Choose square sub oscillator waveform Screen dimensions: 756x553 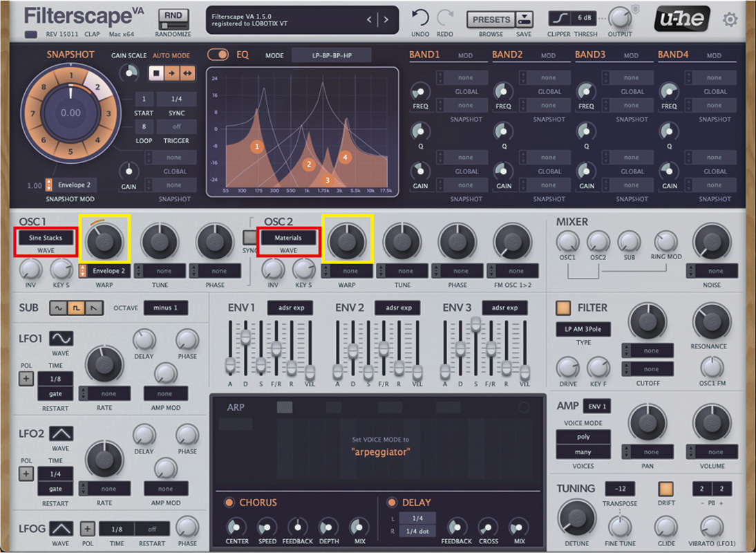[x=76, y=308]
